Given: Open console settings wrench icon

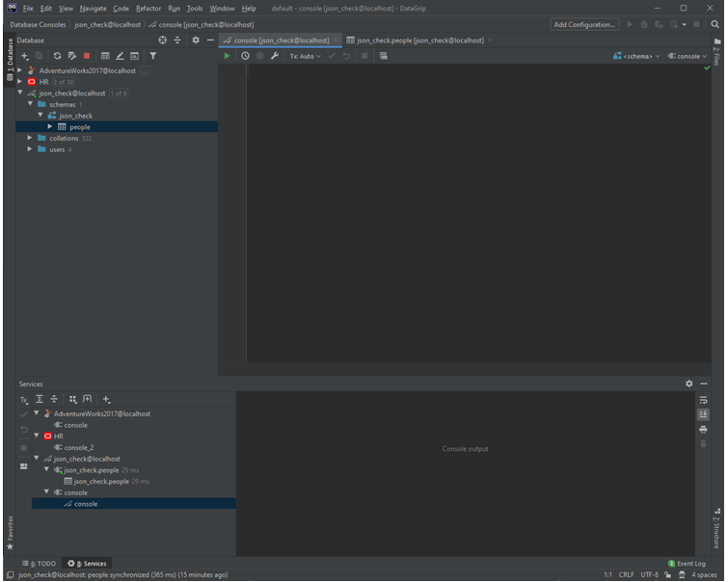Looking at the screenshot, I should (275, 56).
